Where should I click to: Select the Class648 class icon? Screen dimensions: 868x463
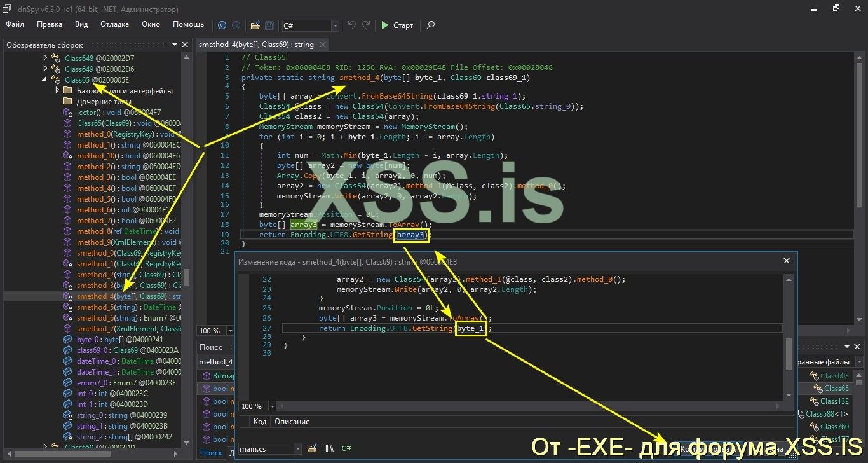[x=57, y=58]
